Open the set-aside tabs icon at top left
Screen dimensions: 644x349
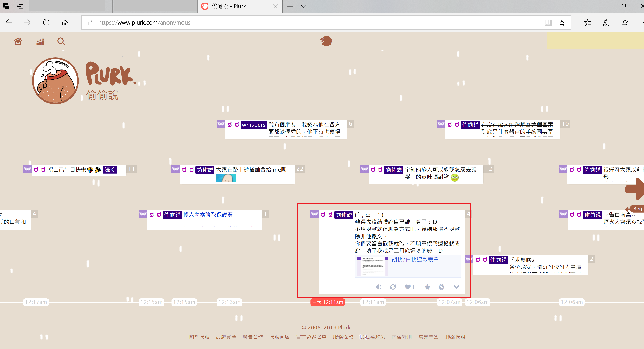[x=6, y=6]
